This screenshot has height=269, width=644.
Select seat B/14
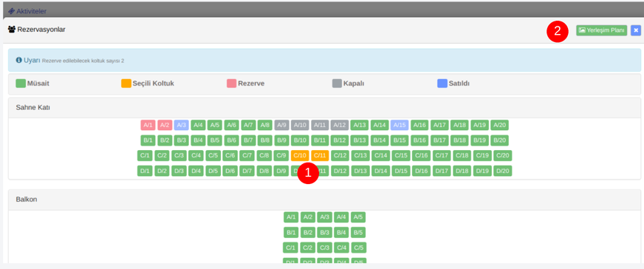(380, 140)
